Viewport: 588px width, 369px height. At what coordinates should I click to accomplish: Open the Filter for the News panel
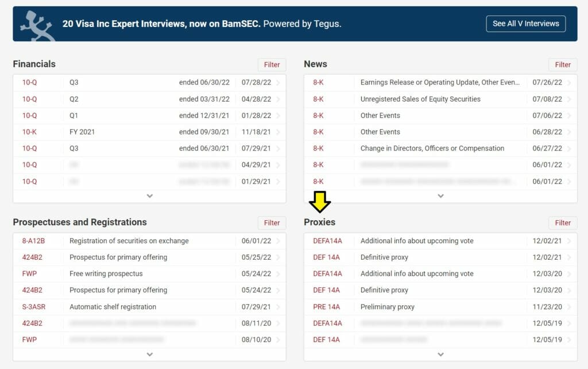(562, 64)
